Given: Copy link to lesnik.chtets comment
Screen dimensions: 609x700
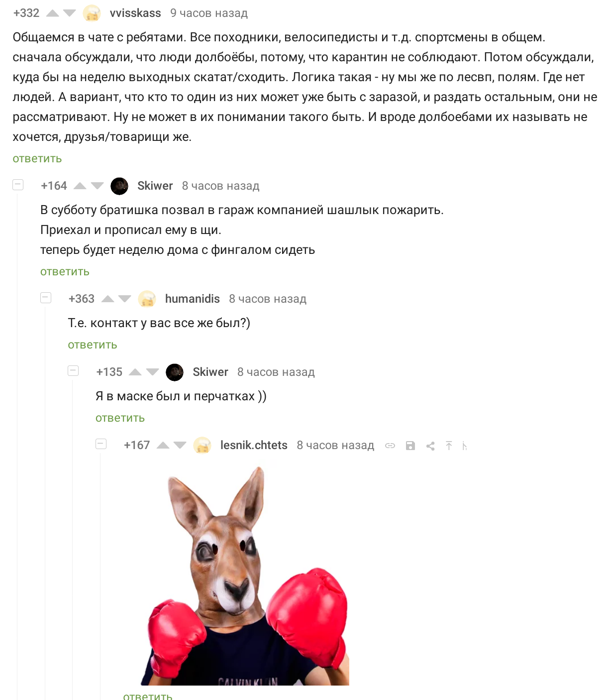Looking at the screenshot, I should coord(390,446).
